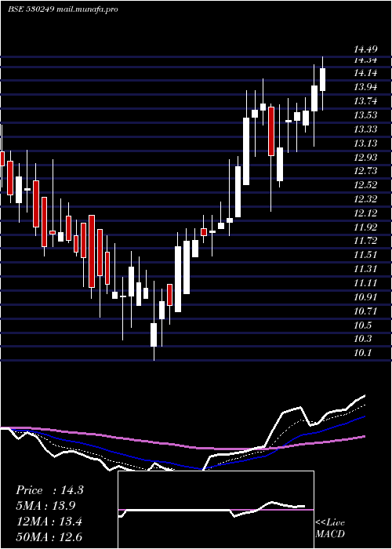This screenshot has width=392, height=549.
Task: Click the <<Live MACD label
Action: tap(330, 528)
